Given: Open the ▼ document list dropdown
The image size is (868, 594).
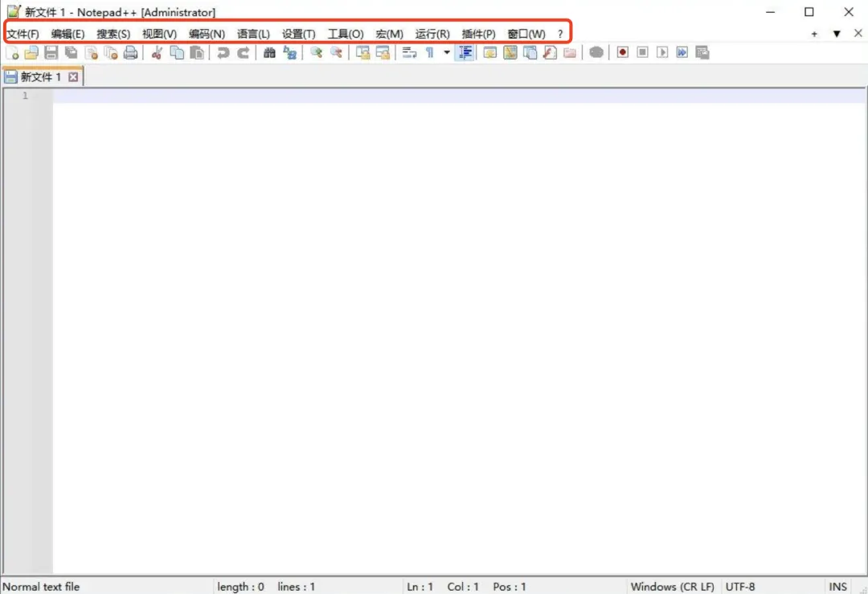Looking at the screenshot, I should 837,34.
